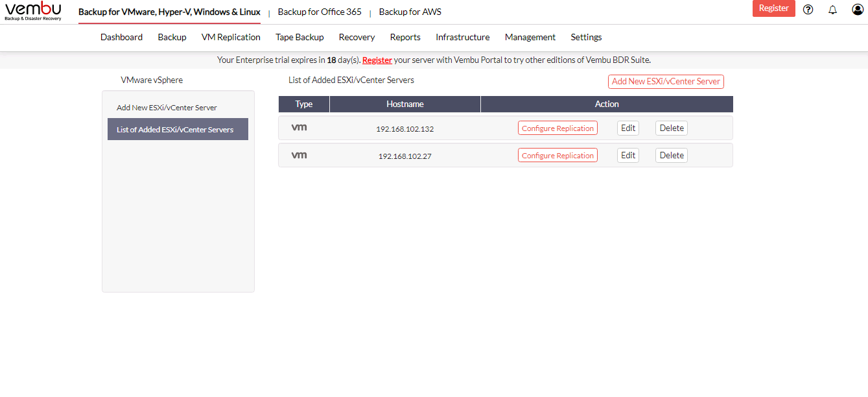This screenshot has height=397, width=868.
Task: Open the Backup menu
Action: pos(172,37)
